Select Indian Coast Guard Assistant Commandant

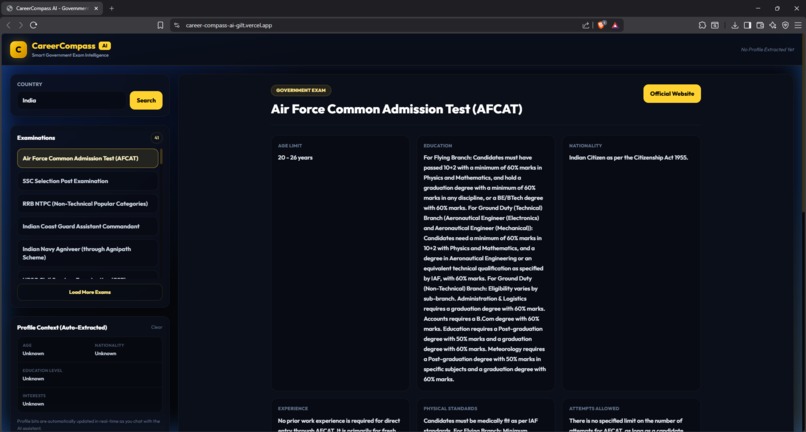87,226
